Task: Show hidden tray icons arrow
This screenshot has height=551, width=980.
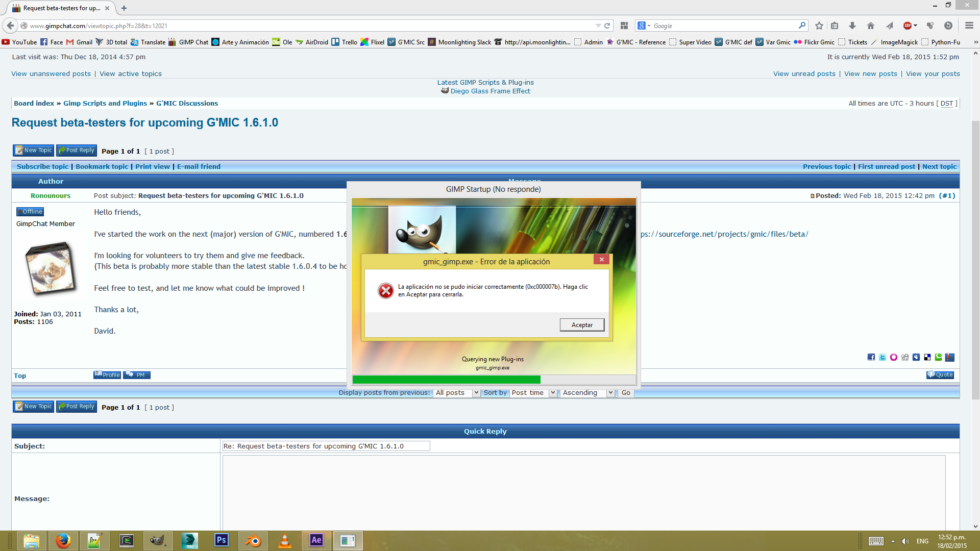Action: (x=893, y=541)
